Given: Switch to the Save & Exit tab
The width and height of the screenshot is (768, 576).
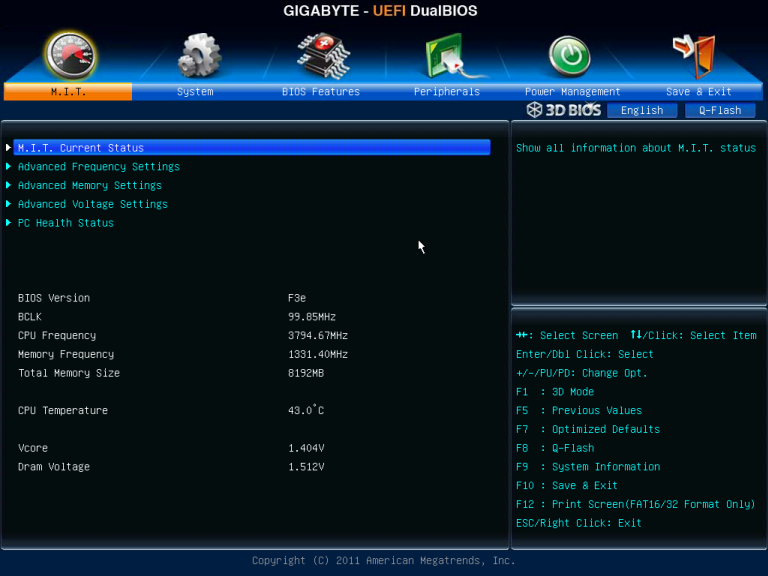Looking at the screenshot, I should click(699, 92).
